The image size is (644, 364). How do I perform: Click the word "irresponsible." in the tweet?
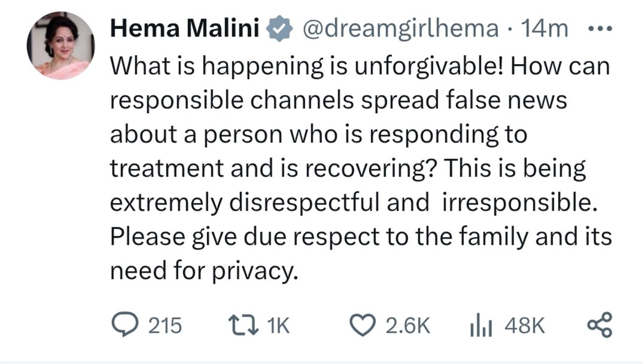click(520, 203)
